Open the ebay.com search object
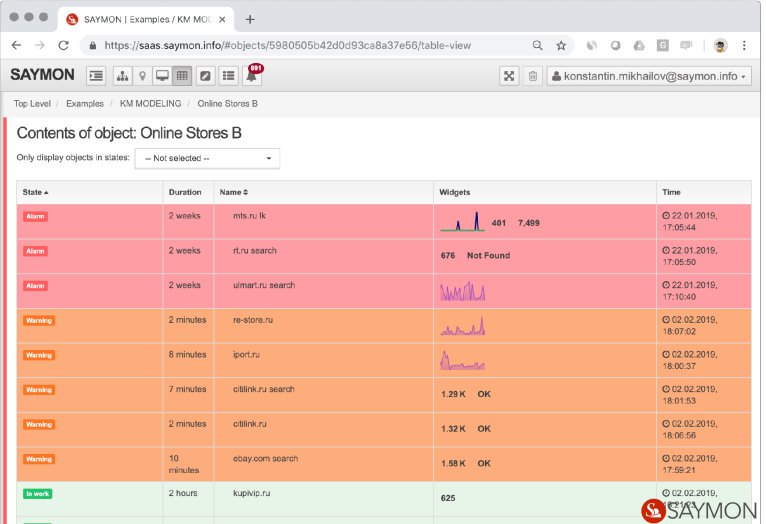The height and width of the screenshot is (524, 766). [x=265, y=459]
